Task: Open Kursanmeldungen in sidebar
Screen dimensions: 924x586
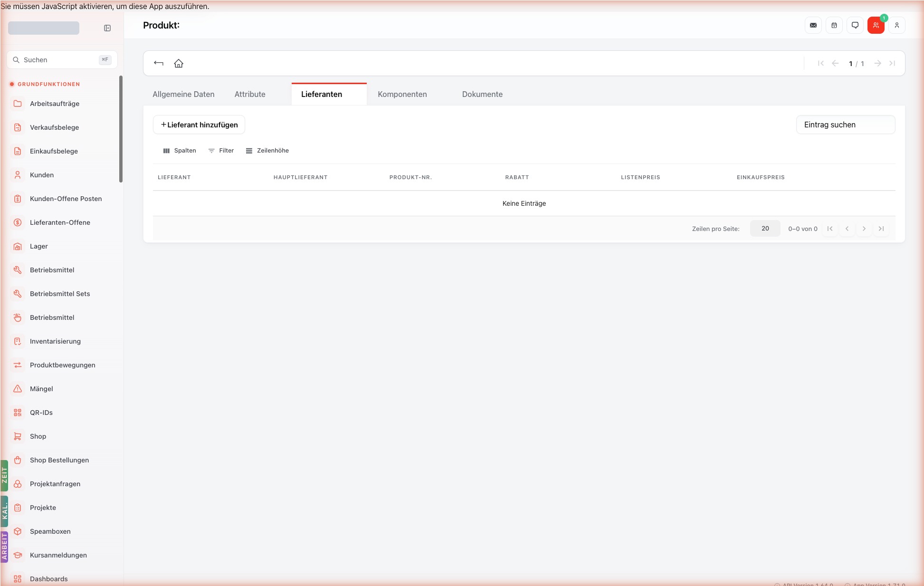Action: click(62, 555)
